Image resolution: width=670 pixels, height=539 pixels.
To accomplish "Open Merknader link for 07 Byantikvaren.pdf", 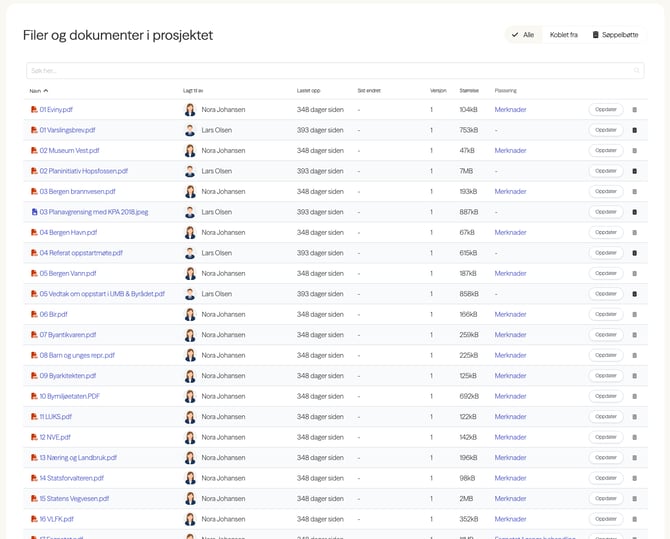I will (x=510, y=335).
